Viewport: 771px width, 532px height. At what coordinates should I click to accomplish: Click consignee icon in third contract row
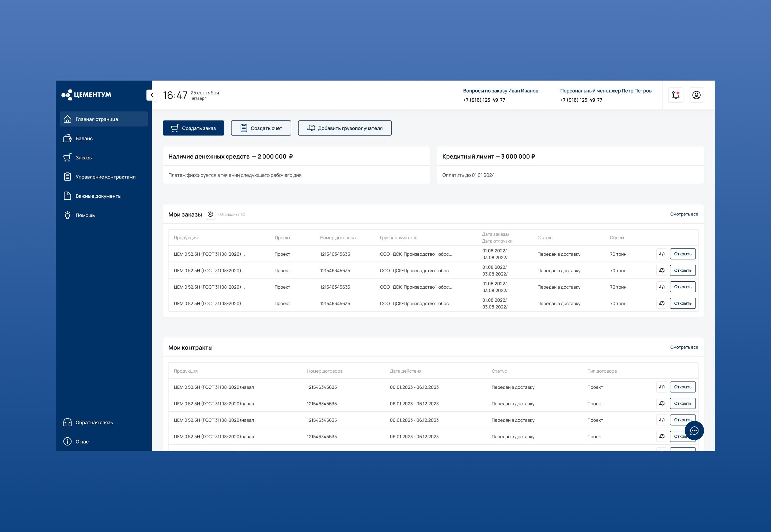(662, 420)
